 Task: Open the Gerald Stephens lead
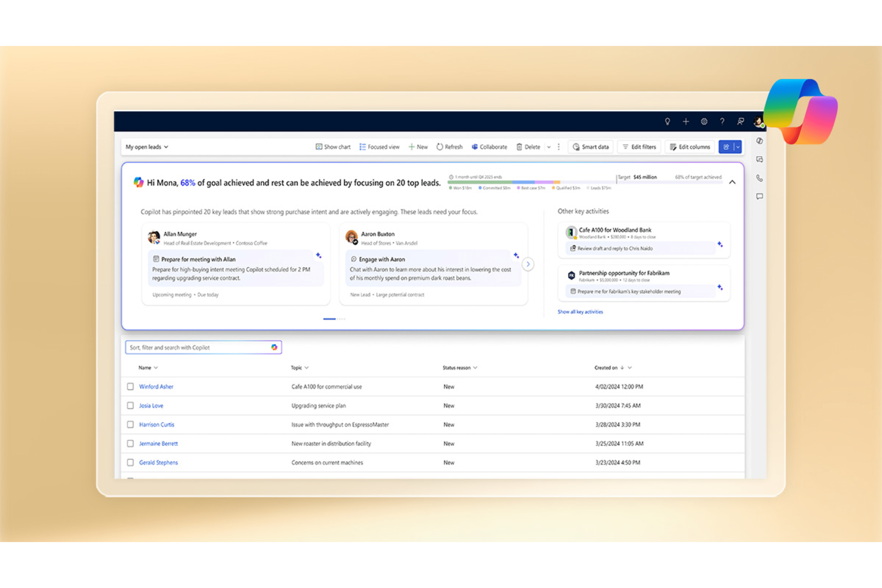click(158, 463)
